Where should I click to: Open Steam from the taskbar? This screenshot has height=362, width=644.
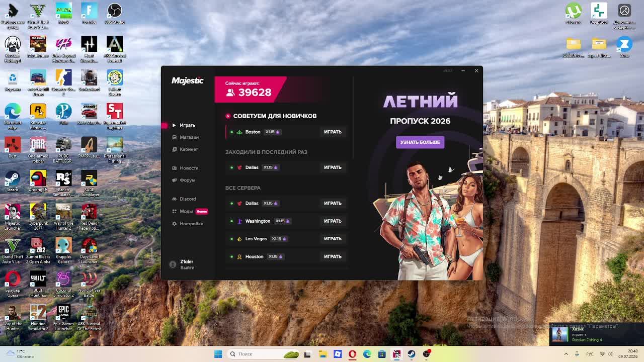pyautogui.click(x=412, y=354)
